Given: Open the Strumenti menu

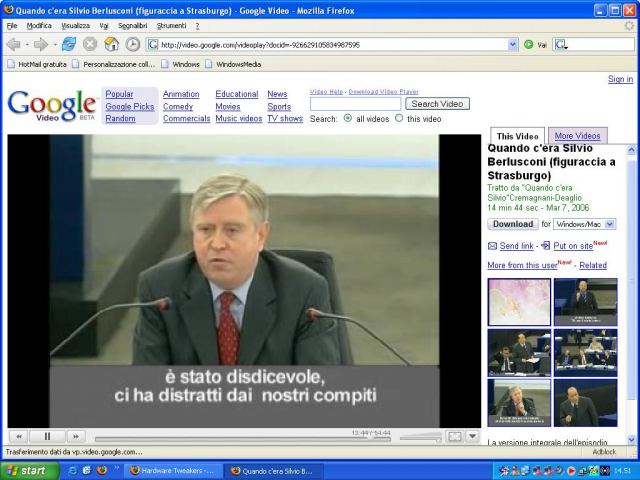Looking at the screenshot, I should (171, 26).
